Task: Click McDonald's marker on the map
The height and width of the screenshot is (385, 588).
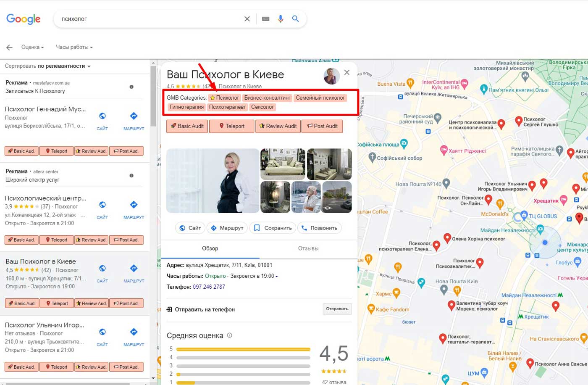Action: click(500, 204)
